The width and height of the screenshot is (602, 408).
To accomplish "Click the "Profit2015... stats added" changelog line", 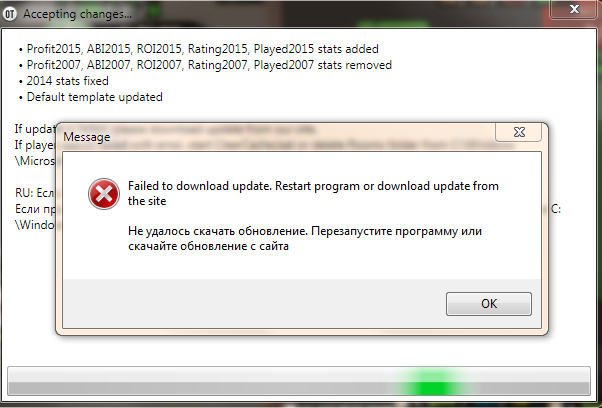I will (x=202, y=49).
